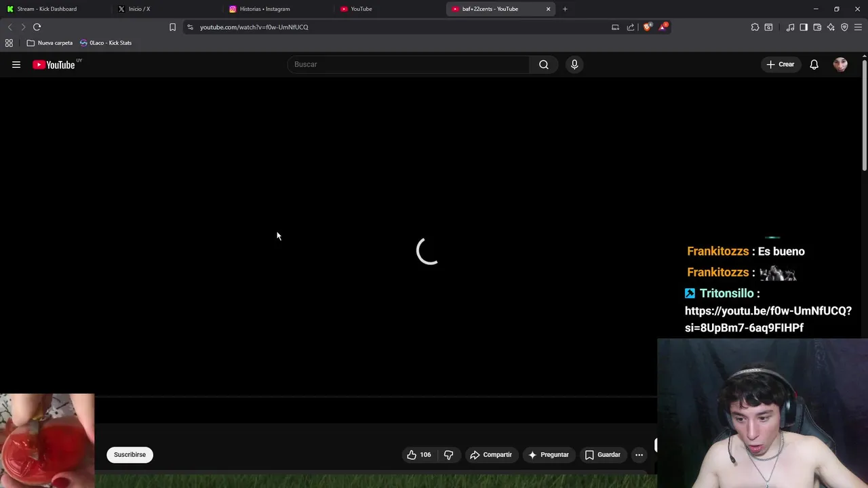Open Brave Rewards triangle icon
This screenshot has width=868, height=488.
pyautogui.click(x=663, y=27)
